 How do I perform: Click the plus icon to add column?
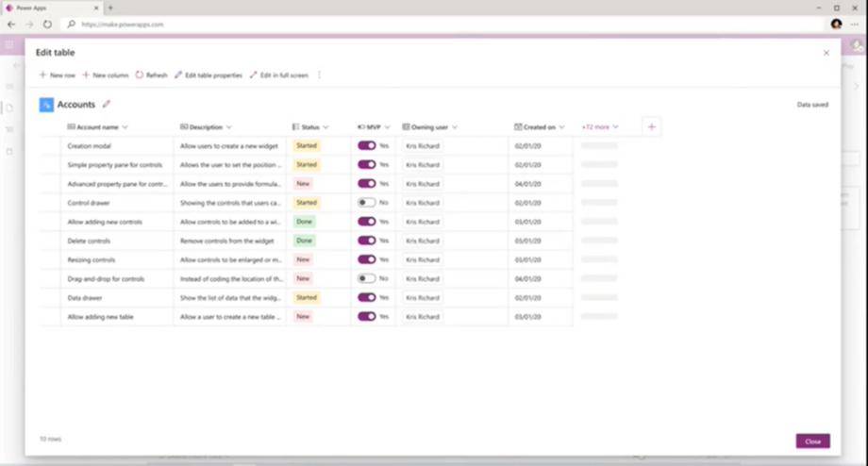click(x=651, y=126)
